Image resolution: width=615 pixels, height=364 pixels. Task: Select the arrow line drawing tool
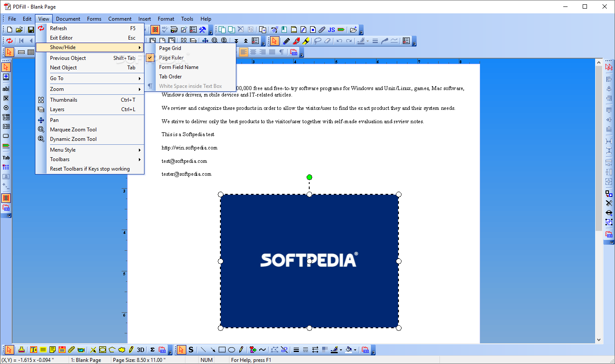coord(213,350)
